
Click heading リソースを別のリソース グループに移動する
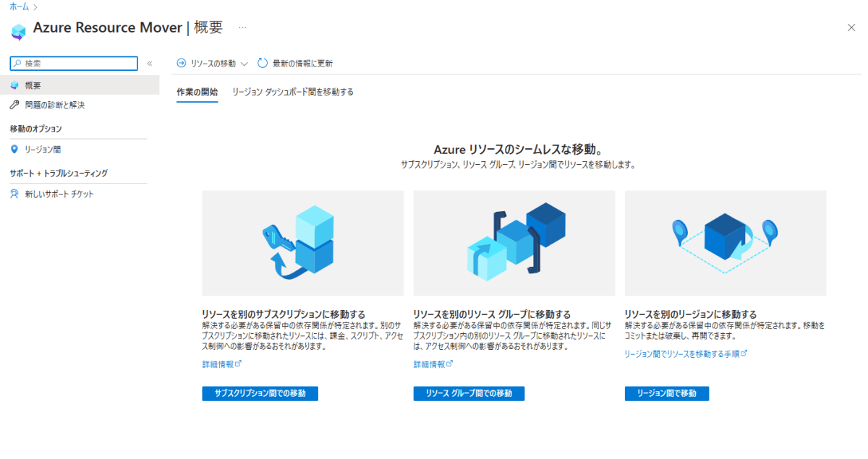click(x=492, y=314)
